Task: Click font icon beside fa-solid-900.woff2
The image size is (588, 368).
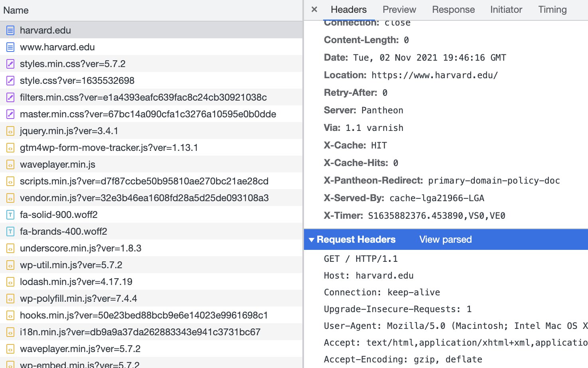Action: point(10,215)
